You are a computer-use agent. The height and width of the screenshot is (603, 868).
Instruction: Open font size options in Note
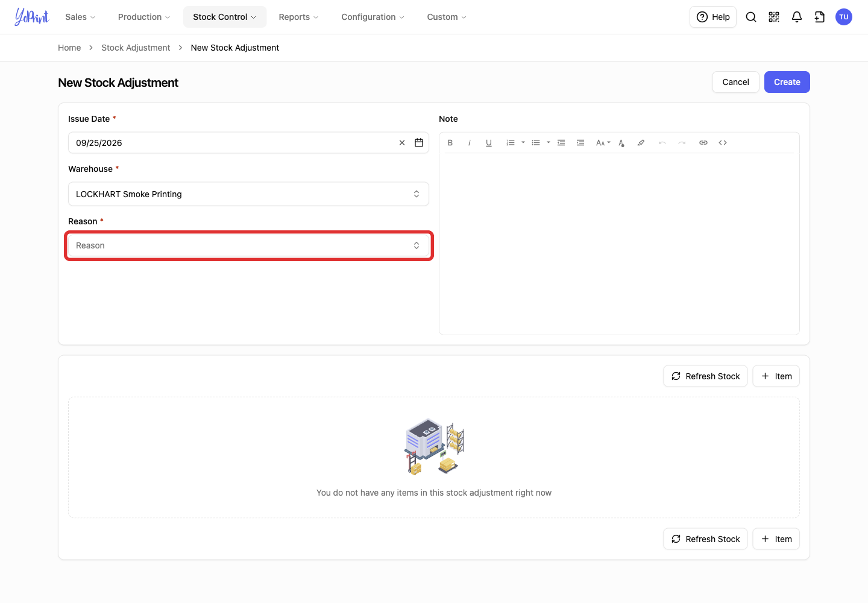(603, 143)
